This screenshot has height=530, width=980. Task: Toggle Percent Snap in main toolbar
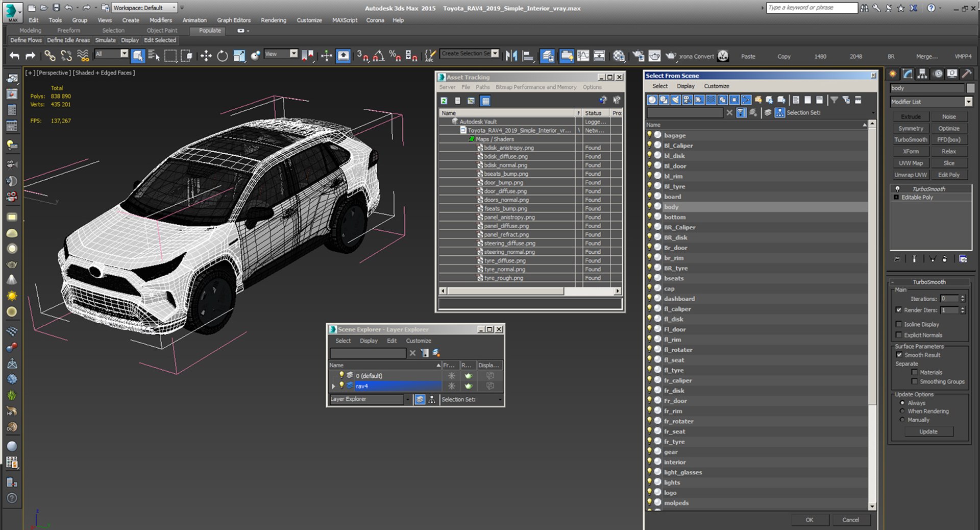pyautogui.click(x=395, y=56)
